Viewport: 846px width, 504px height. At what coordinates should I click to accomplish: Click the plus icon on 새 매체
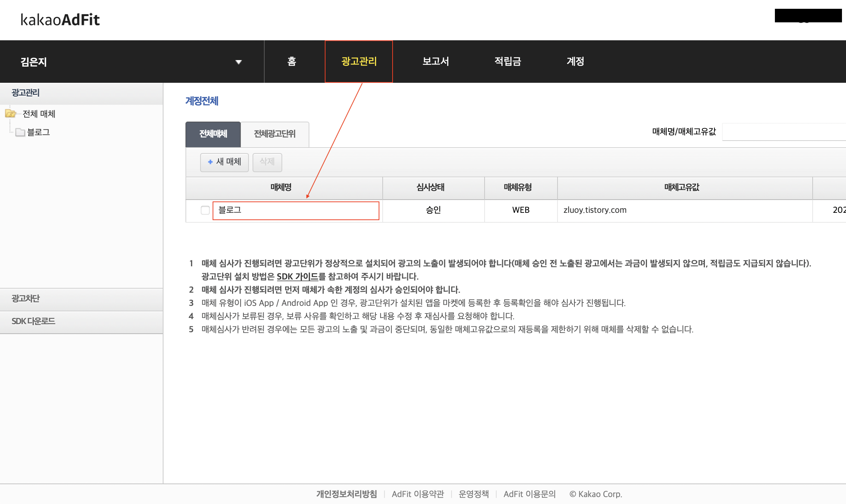coord(210,162)
